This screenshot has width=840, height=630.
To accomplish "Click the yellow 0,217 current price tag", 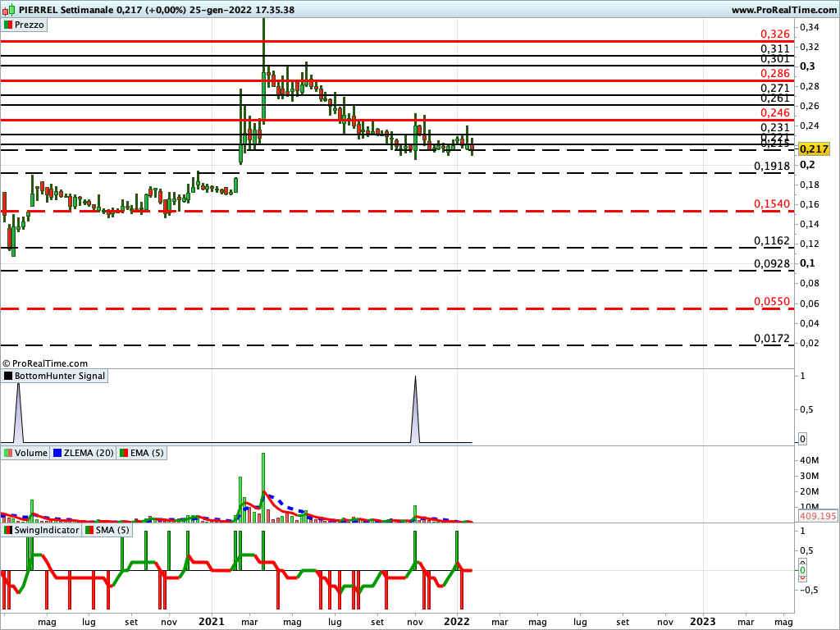I will [814, 149].
